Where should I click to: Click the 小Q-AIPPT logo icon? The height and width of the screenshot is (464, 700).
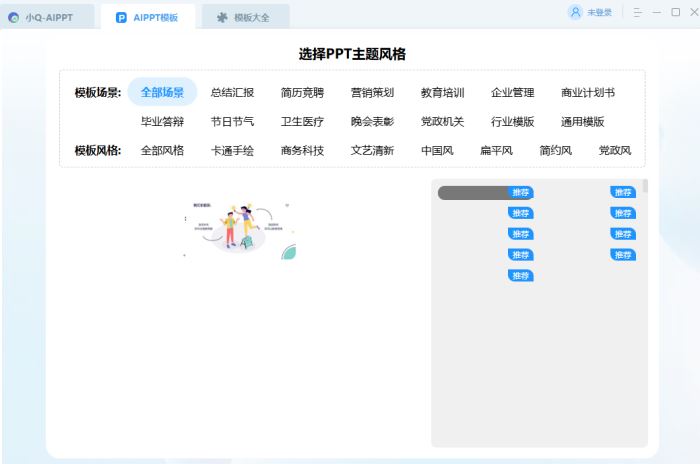(x=14, y=17)
